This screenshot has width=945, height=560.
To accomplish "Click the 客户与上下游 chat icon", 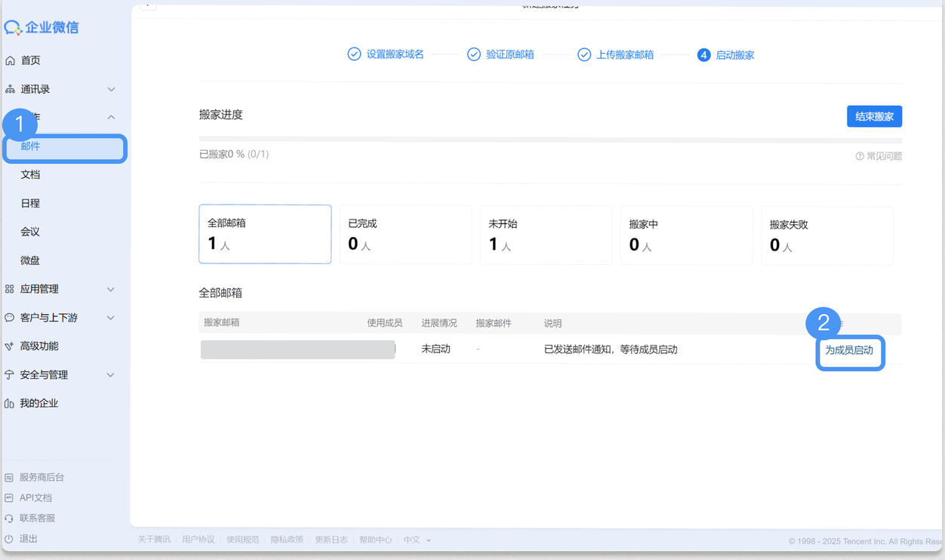I will click(10, 318).
